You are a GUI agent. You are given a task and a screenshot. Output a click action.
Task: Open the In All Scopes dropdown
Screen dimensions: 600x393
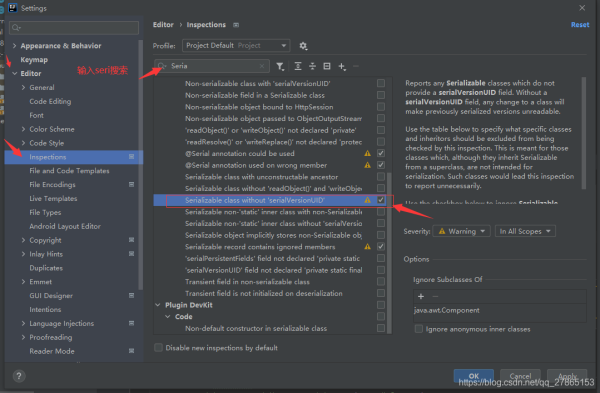click(525, 231)
